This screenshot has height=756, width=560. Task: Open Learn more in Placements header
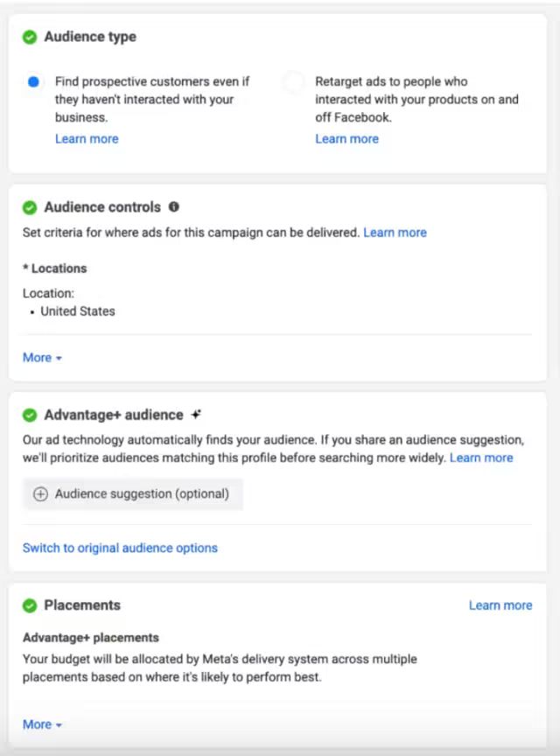click(x=500, y=605)
